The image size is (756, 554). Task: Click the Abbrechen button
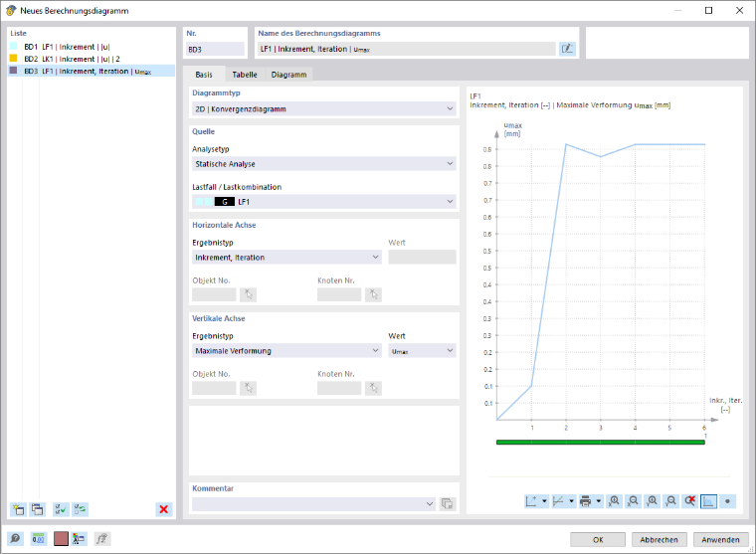[660, 539]
